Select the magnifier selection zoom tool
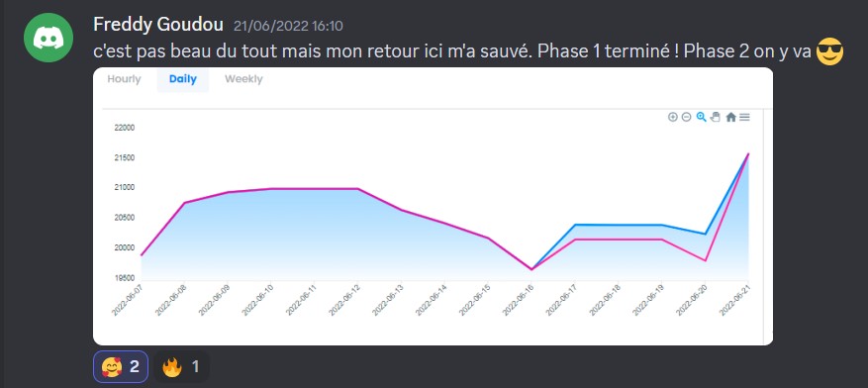The height and width of the screenshot is (388, 868). [x=702, y=117]
